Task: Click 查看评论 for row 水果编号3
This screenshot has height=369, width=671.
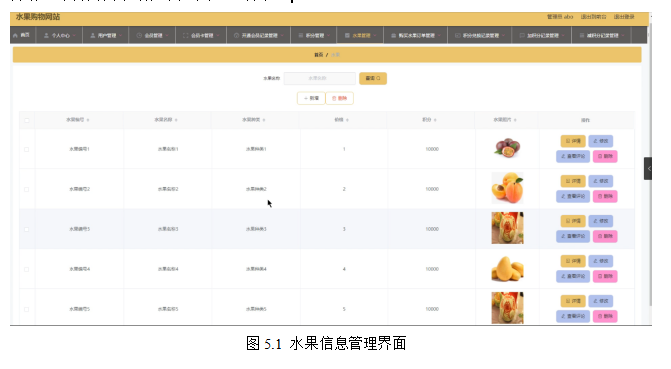Action: [573, 236]
